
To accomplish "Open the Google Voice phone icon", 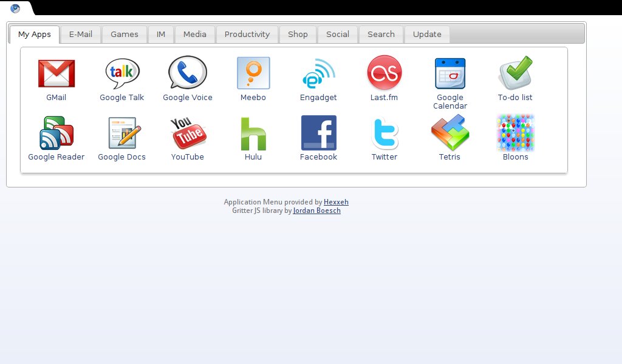I will (x=188, y=72).
